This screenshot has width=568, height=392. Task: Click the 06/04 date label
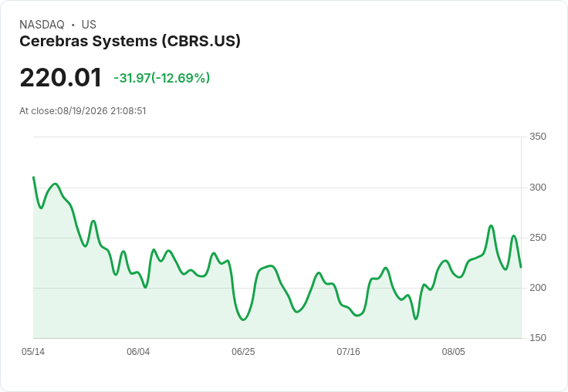coord(138,352)
